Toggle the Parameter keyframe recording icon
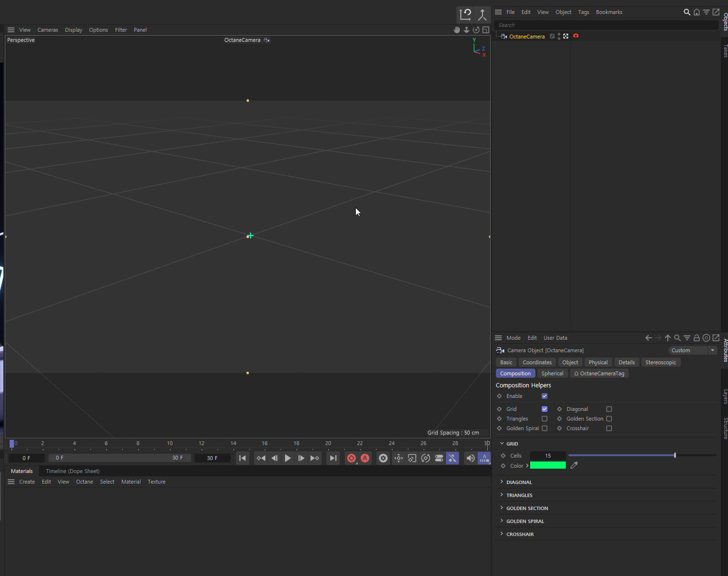Viewport: 728px width, 576px height. [439, 458]
